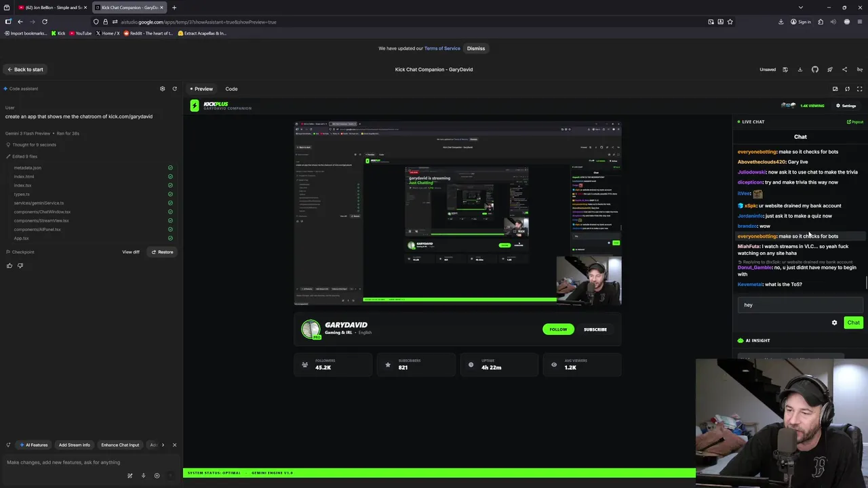Add attachment with plus circle icon
868x488 pixels.
[157, 476]
